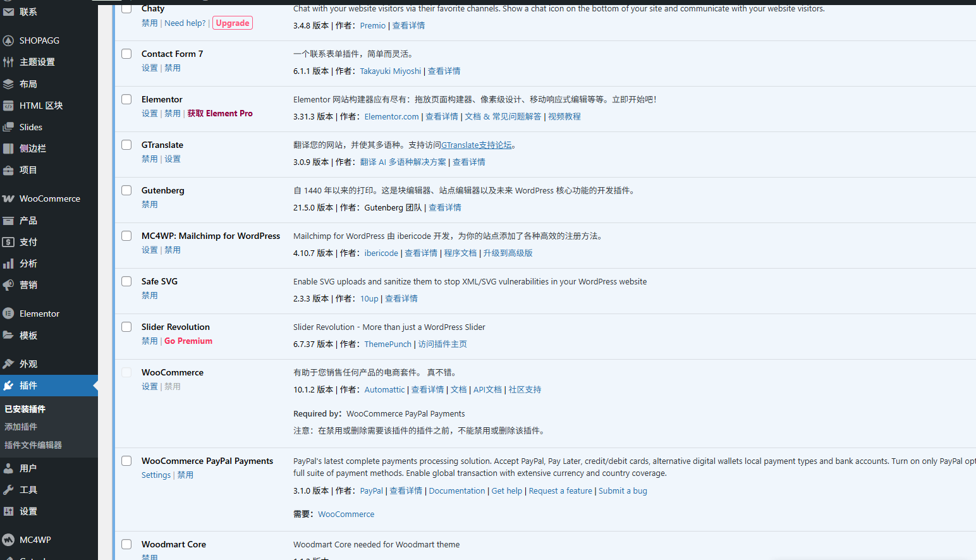The image size is (976, 560).
Task: Select the Safe SVG checkbox
Action: tap(126, 281)
